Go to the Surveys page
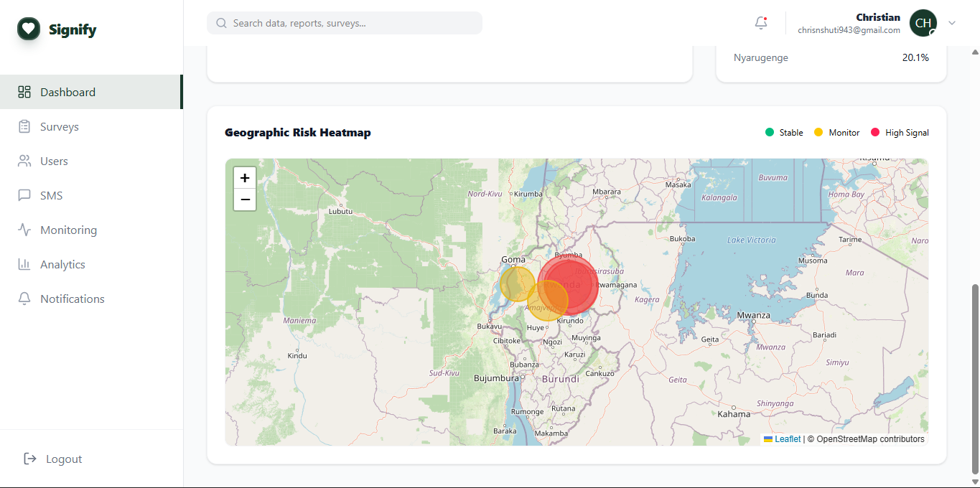 click(91, 126)
